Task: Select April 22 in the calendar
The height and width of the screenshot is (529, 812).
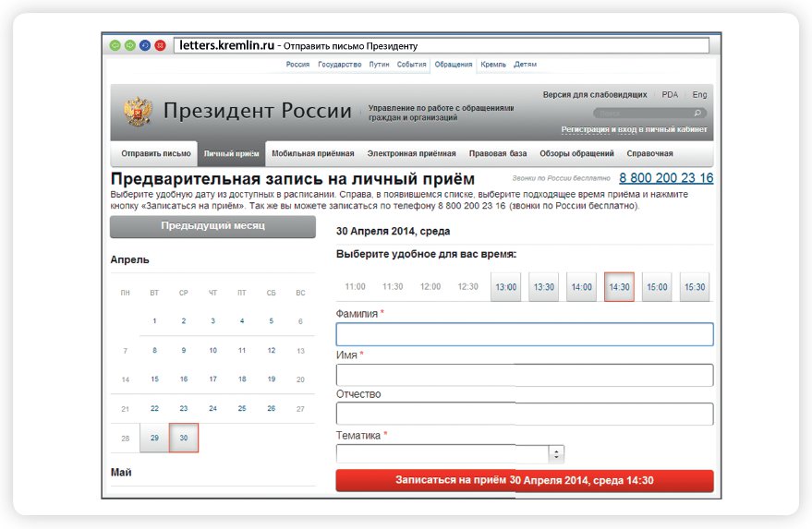Action: pos(154,408)
